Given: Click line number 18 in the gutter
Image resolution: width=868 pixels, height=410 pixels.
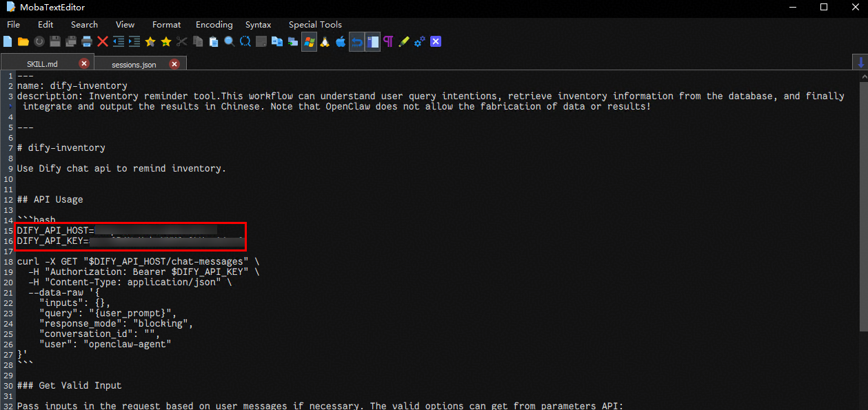Looking at the screenshot, I should coord(8,262).
